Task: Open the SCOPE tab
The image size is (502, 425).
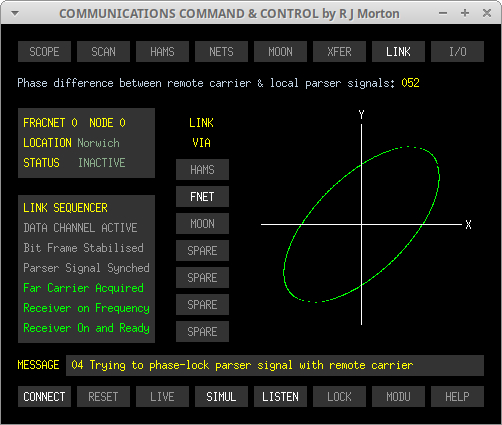Action: pos(44,52)
